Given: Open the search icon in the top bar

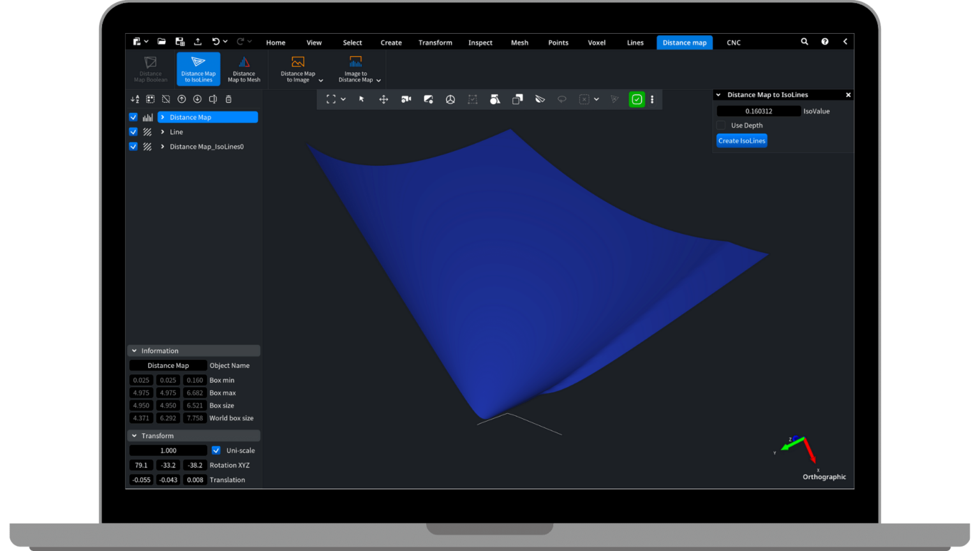Looking at the screenshot, I should pyautogui.click(x=804, y=41).
